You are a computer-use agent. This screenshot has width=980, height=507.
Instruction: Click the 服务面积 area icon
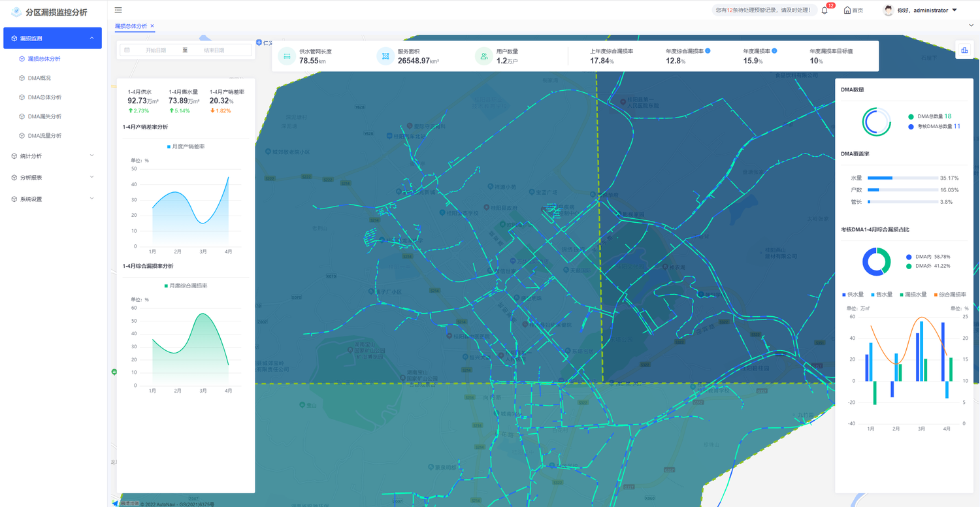pyautogui.click(x=385, y=56)
